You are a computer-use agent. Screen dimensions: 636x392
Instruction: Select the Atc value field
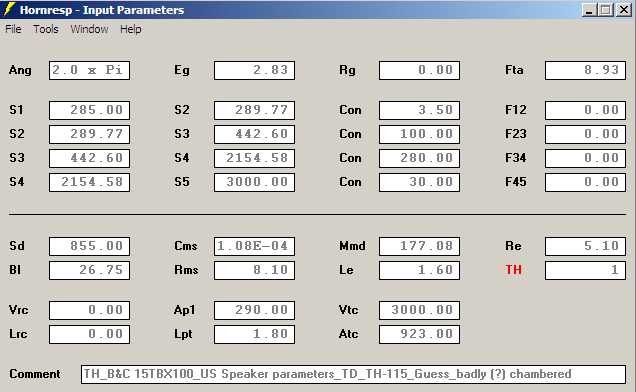click(419, 334)
